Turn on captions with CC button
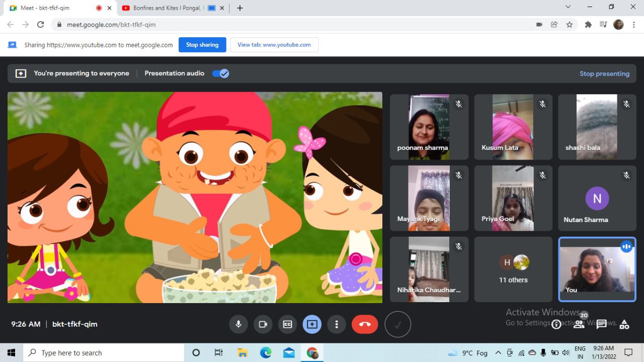The image size is (644, 362). point(287,324)
